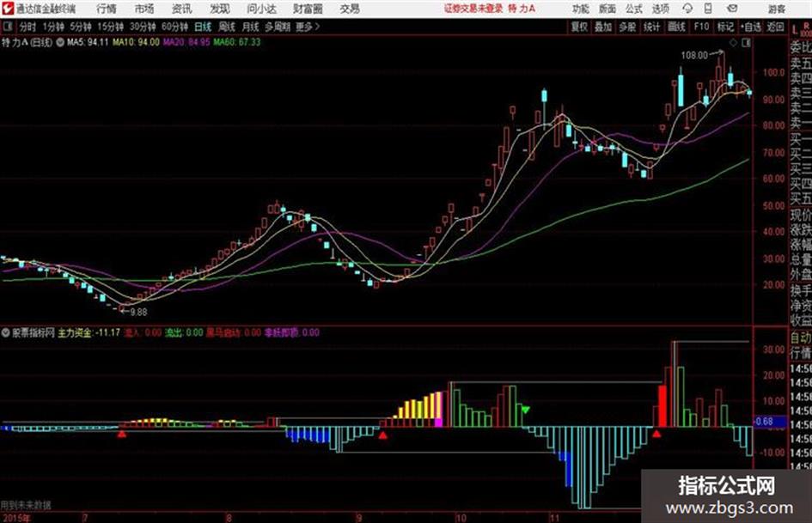Click the 多股 multi-stock button
The width and height of the screenshot is (812, 523).
627,27
